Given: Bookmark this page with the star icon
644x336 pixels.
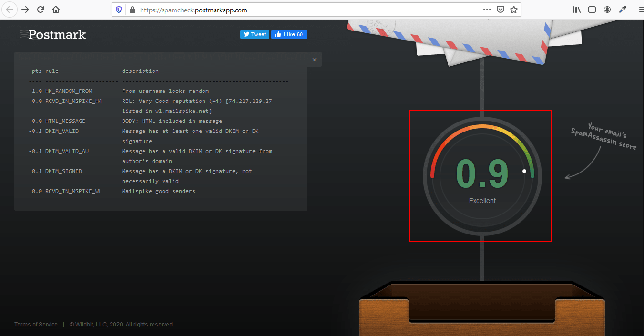Looking at the screenshot, I should click(x=513, y=10).
